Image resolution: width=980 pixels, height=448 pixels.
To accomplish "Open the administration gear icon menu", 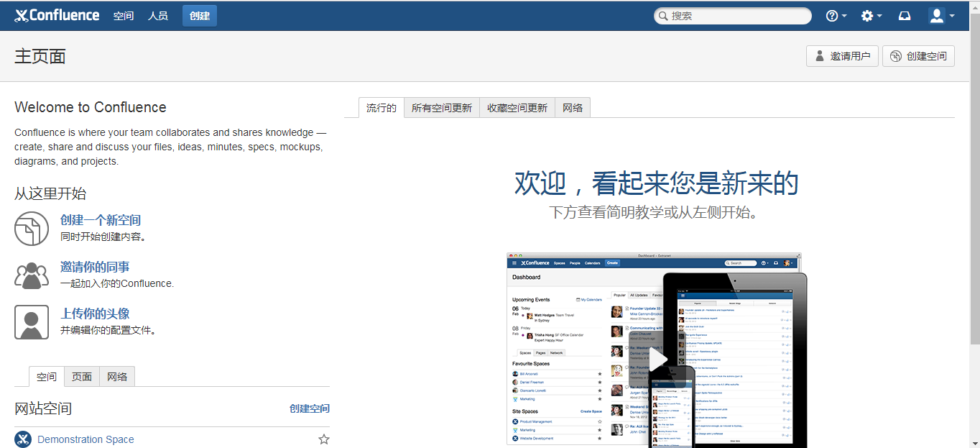I will 867,16.
